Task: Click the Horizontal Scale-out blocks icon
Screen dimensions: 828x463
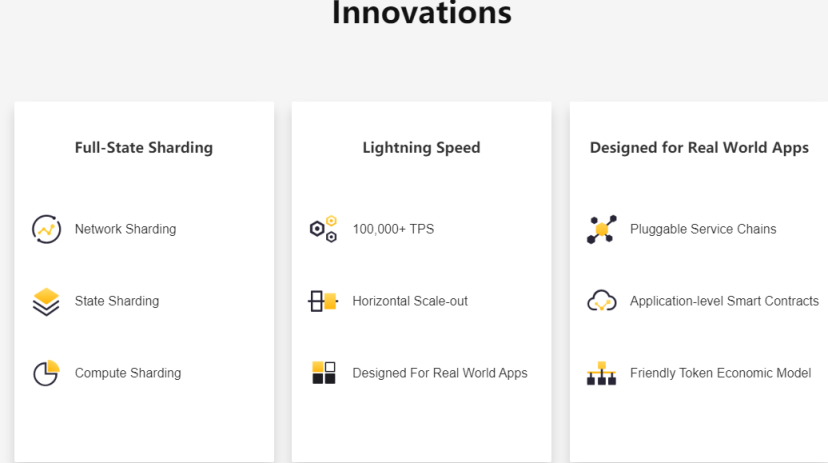Action: 323,301
